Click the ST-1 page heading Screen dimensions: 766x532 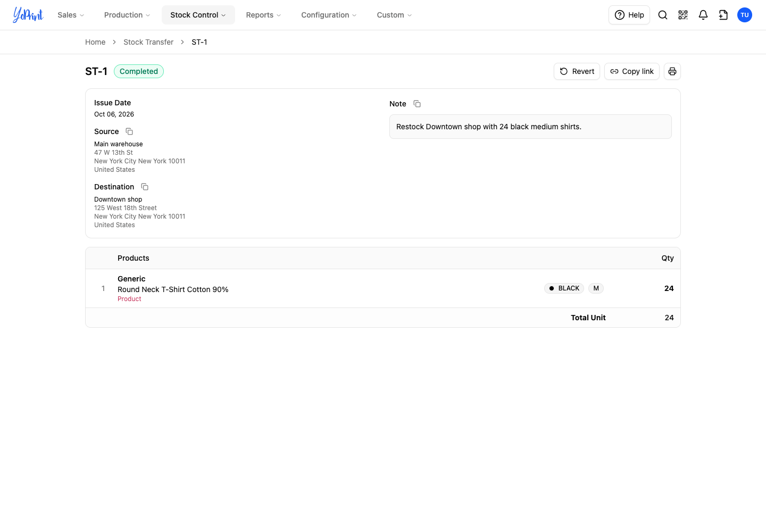click(x=96, y=71)
